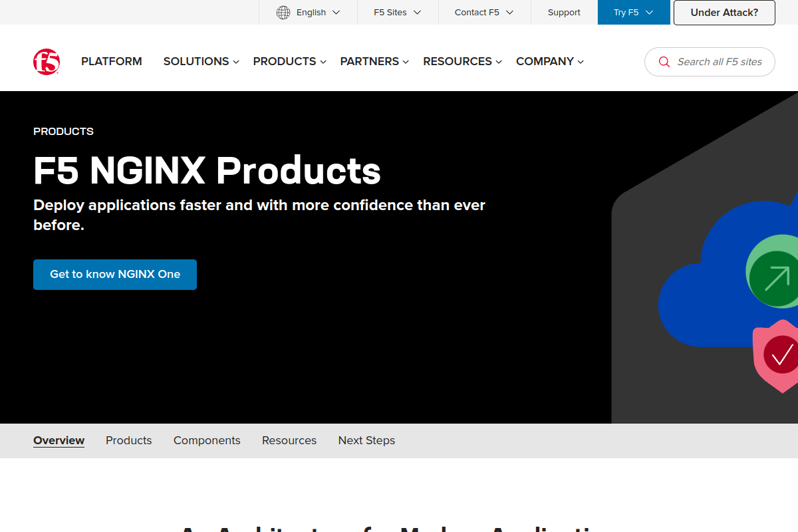Open the SOLUTIONS dropdown menu
Image resolution: width=798 pixels, height=532 pixels.
[196, 61]
